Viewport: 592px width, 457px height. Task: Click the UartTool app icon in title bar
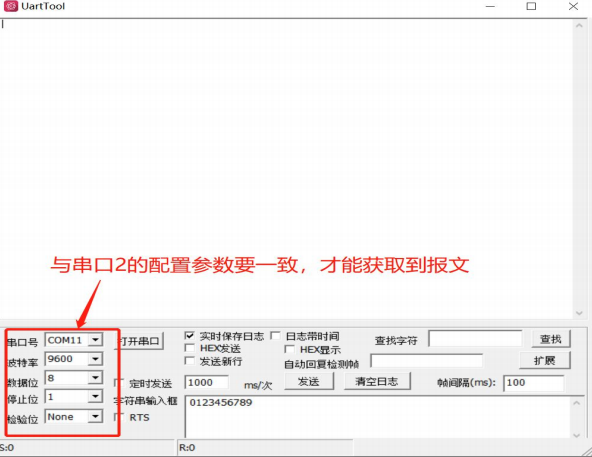[11, 6]
